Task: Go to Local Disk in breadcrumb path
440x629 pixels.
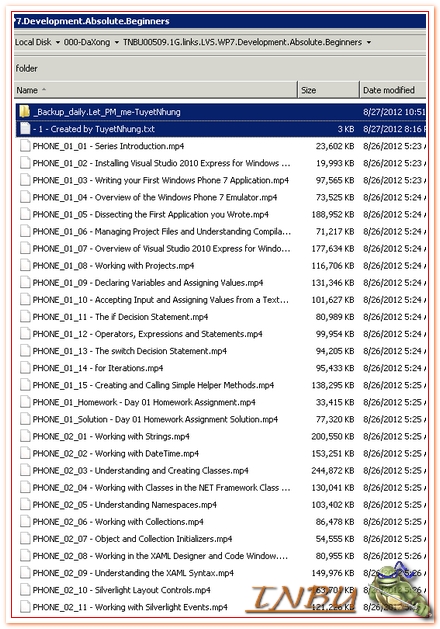Action: coord(33,42)
